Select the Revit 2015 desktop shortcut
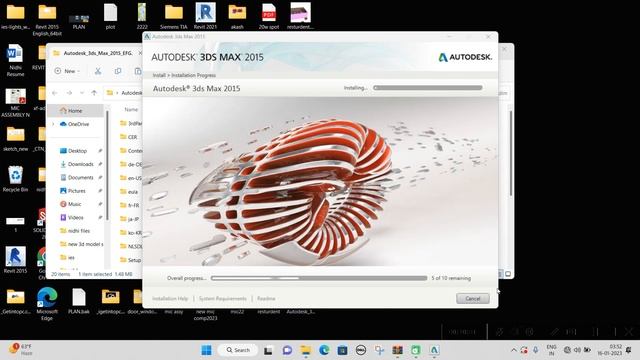This screenshot has width=640, height=360. [16, 260]
